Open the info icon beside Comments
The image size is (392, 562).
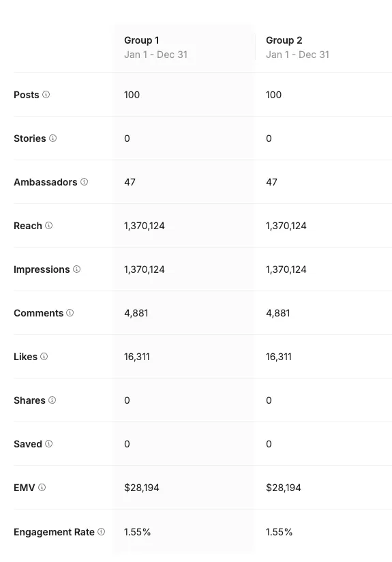70,313
